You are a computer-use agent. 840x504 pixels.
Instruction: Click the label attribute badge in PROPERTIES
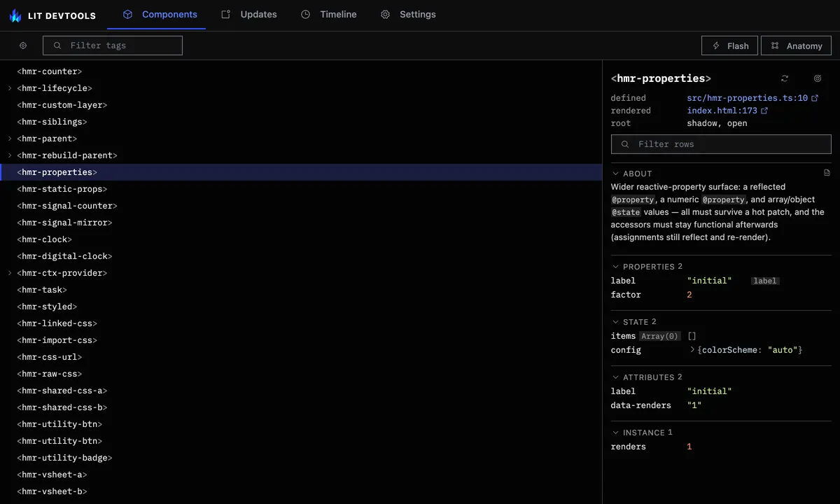[x=764, y=281]
